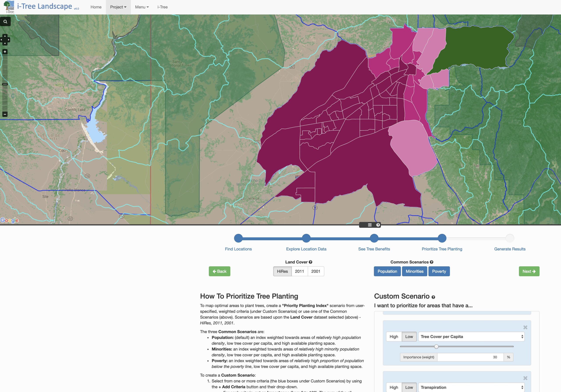This screenshot has width=561, height=392.
Task: Open the Tree Cover per Capita dropdown
Action: (x=471, y=337)
